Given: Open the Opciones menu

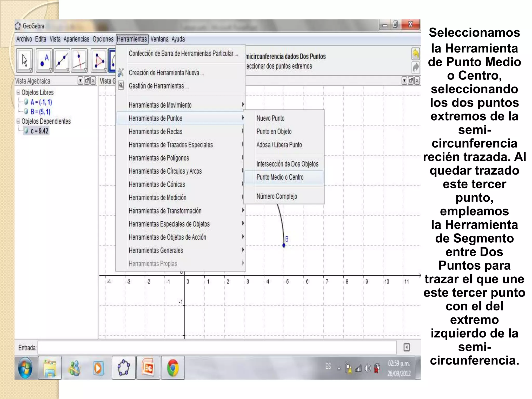Looking at the screenshot, I should point(103,39).
